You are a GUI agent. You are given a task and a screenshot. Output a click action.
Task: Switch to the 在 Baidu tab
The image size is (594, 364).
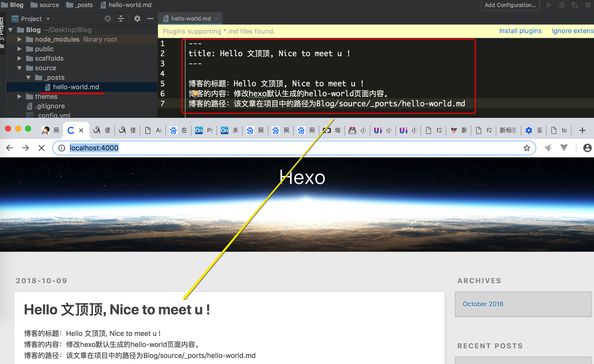(x=179, y=130)
